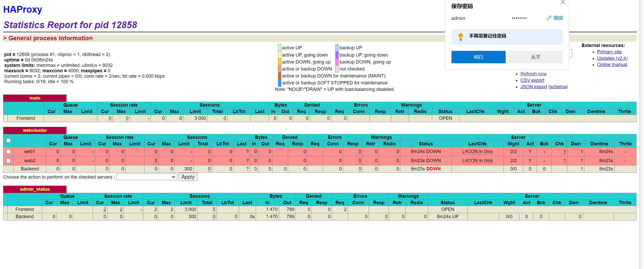Viewport: 644px width, 269px height.
Task: Click the active UP, going down swatch
Action: pyautogui.click(x=280, y=55)
